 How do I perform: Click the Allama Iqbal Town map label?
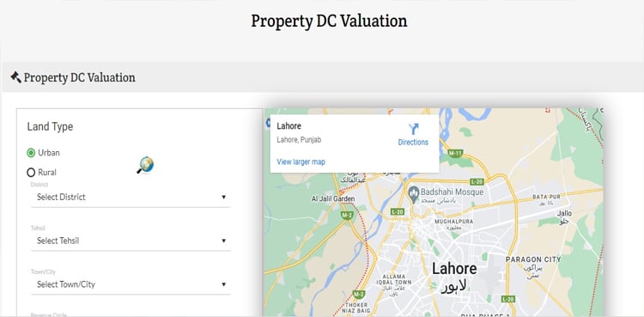pos(394,279)
